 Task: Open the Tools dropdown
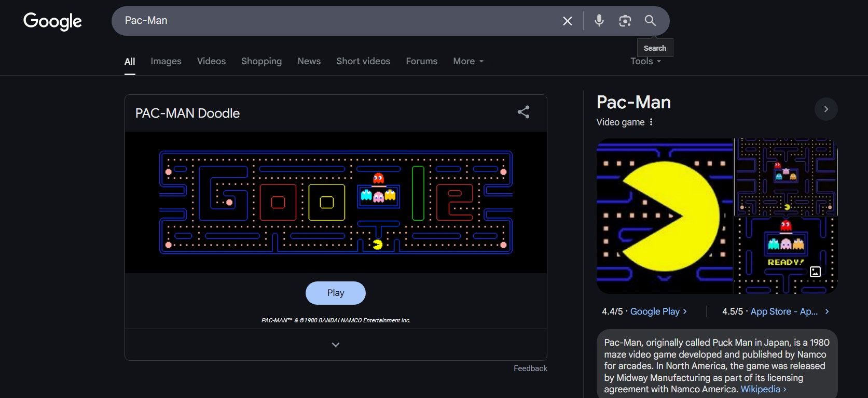(x=645, y=61)
